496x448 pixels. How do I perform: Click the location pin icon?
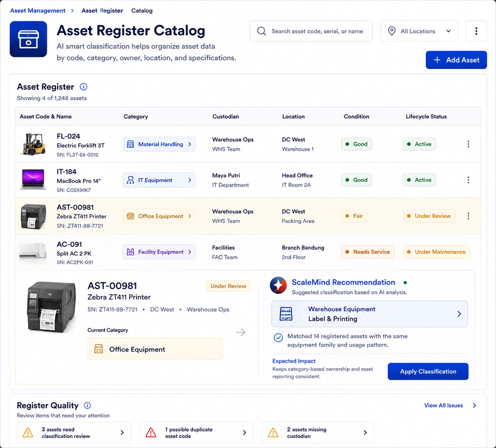click(x=391, y=31)
